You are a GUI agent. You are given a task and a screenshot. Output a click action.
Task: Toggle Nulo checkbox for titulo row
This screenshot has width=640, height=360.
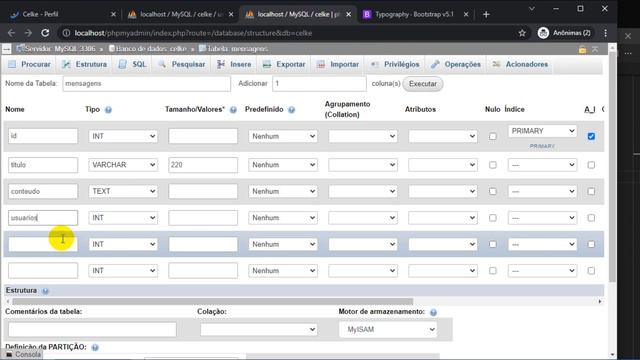coord(493,165)
